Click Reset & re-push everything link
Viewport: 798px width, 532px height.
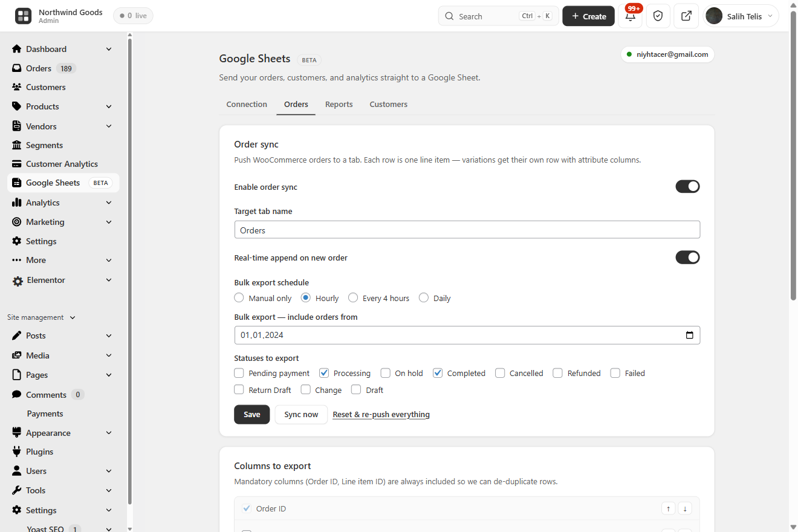pos(381,414)
